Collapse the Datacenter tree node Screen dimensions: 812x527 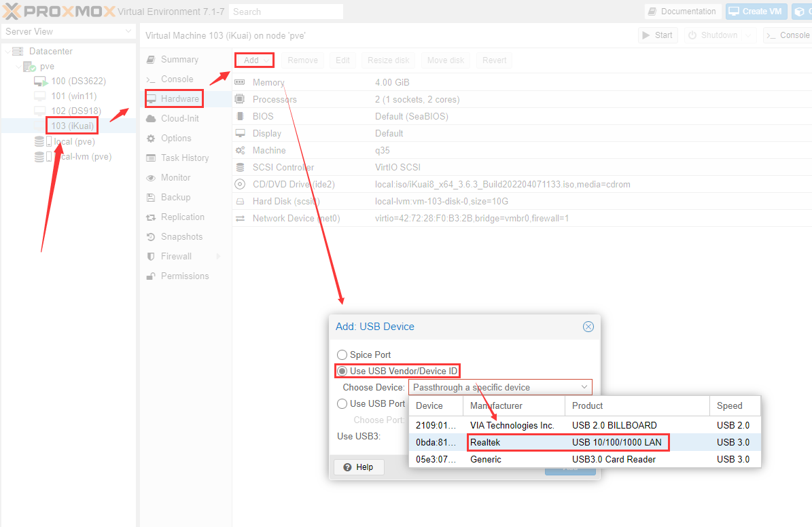tap(7, 51)
